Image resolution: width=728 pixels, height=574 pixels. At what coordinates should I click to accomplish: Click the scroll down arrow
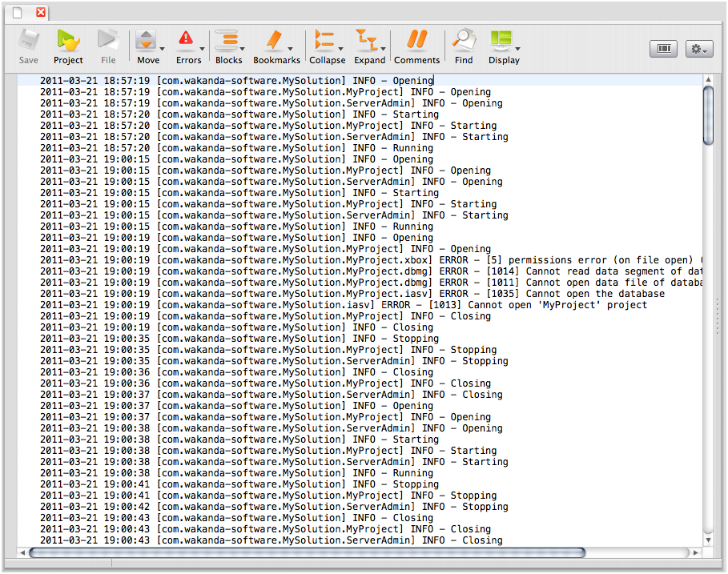point(708,540)
